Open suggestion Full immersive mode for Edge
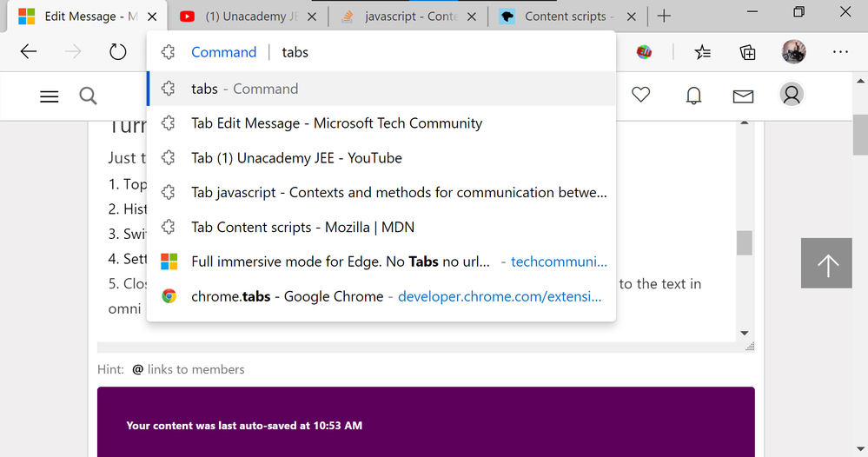The width and height of the screenshot is (868, 457). [381, 262]
